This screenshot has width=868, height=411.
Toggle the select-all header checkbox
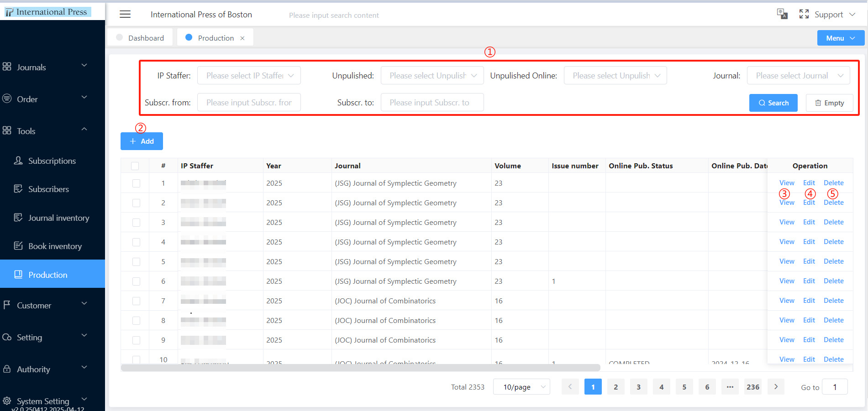(135, 166)
